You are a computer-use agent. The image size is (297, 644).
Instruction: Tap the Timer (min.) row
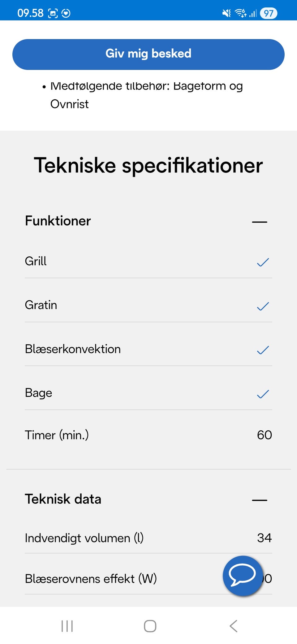(x=148, y=435)
